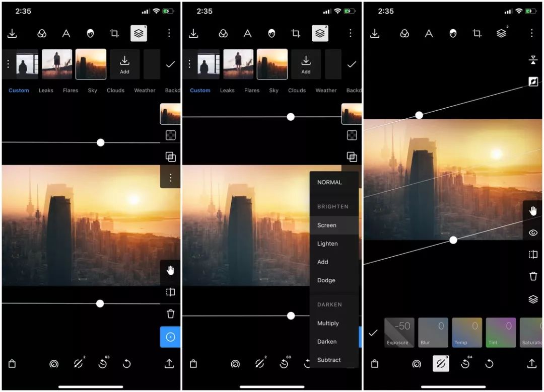Open side layers stack icon on right screen
Image resolution: width=544 pixels, height=392 pixels.
(533, 299)
